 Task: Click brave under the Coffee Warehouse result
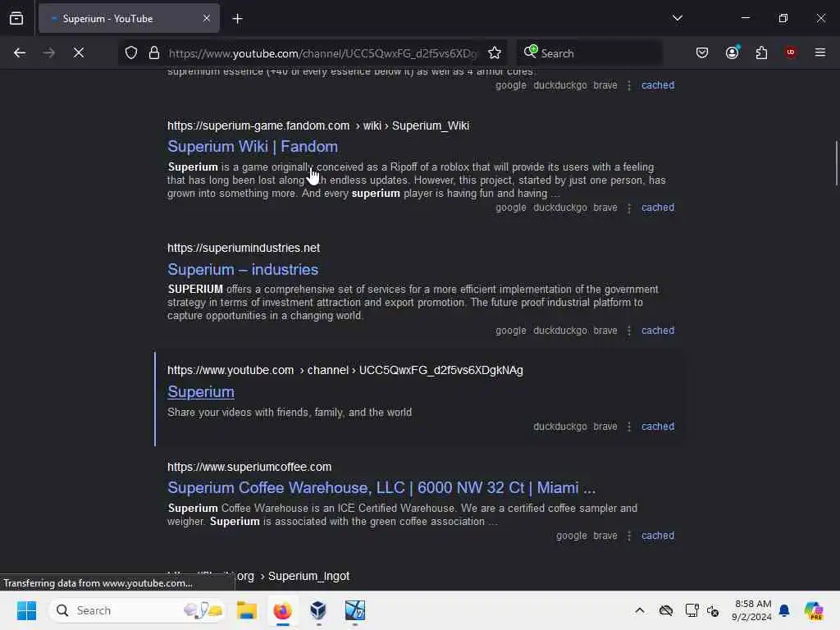[x=605, y=536]
